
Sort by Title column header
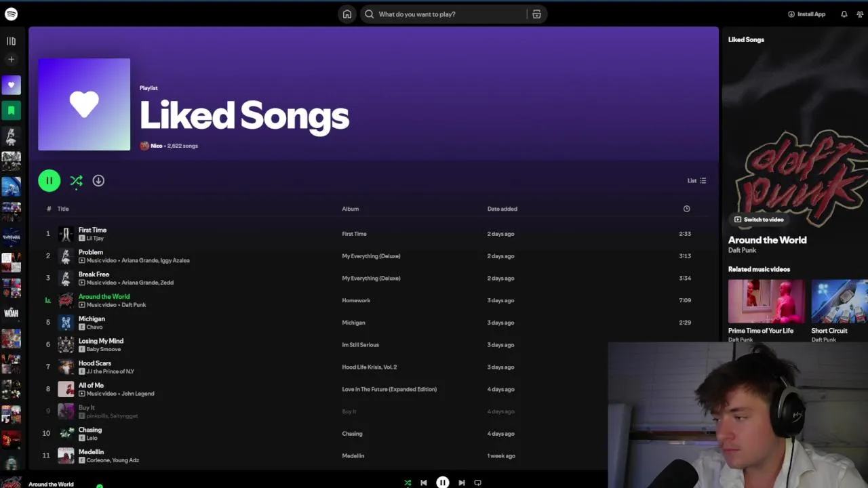coord(63,209)
